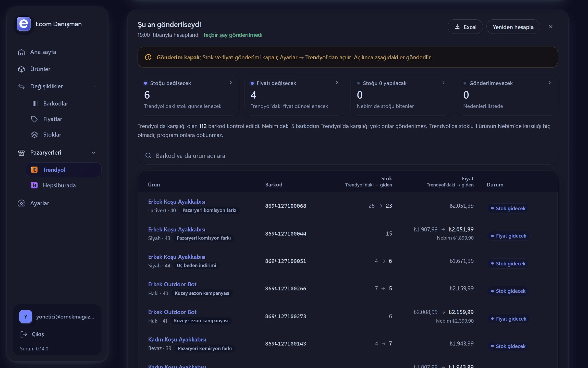Collapse the Değişiklikler section chevron
588x368 pixels.
[93, 86]
